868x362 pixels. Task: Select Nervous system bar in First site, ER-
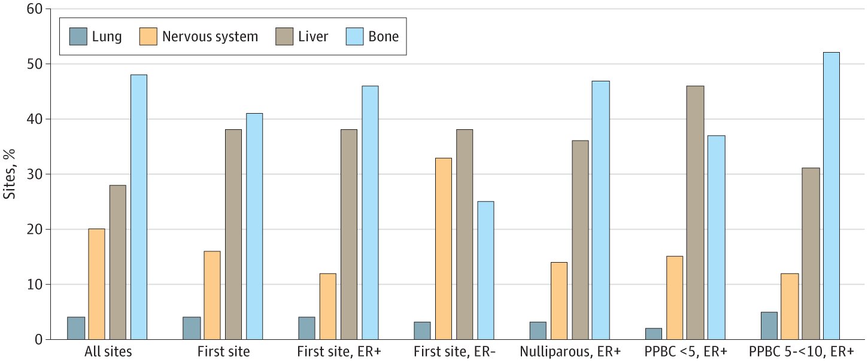tap(444, 249)
